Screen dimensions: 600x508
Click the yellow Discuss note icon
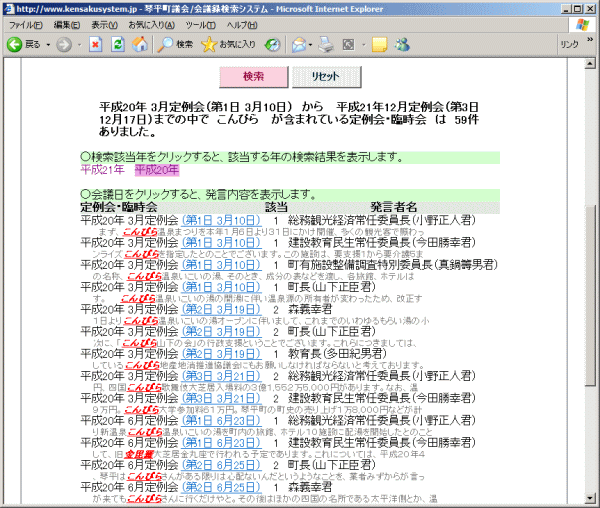(x=379, y=45)
